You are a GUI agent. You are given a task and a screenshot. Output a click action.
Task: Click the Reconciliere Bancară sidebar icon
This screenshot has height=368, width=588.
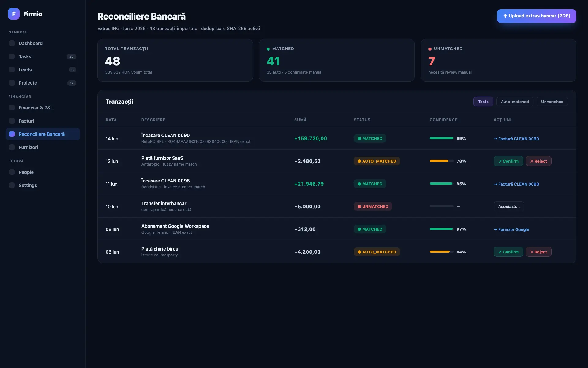12,134
